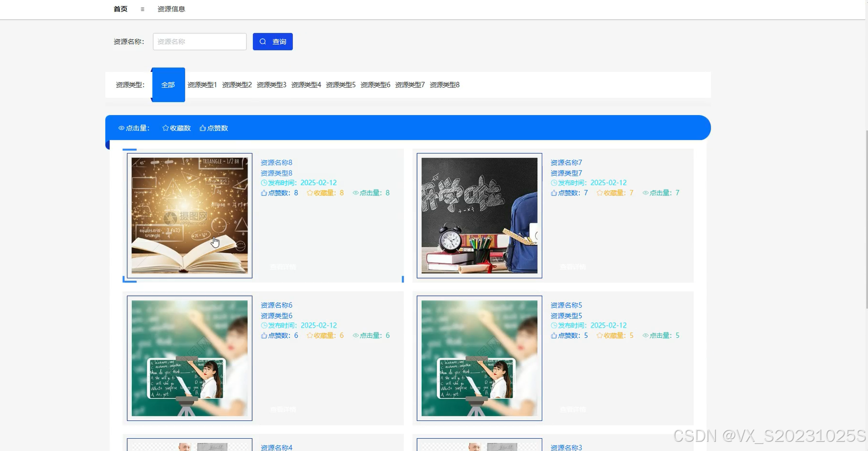Click the eye icon on 资源名称7 card
Screen dimensions: 868x451
click(646, 193)
